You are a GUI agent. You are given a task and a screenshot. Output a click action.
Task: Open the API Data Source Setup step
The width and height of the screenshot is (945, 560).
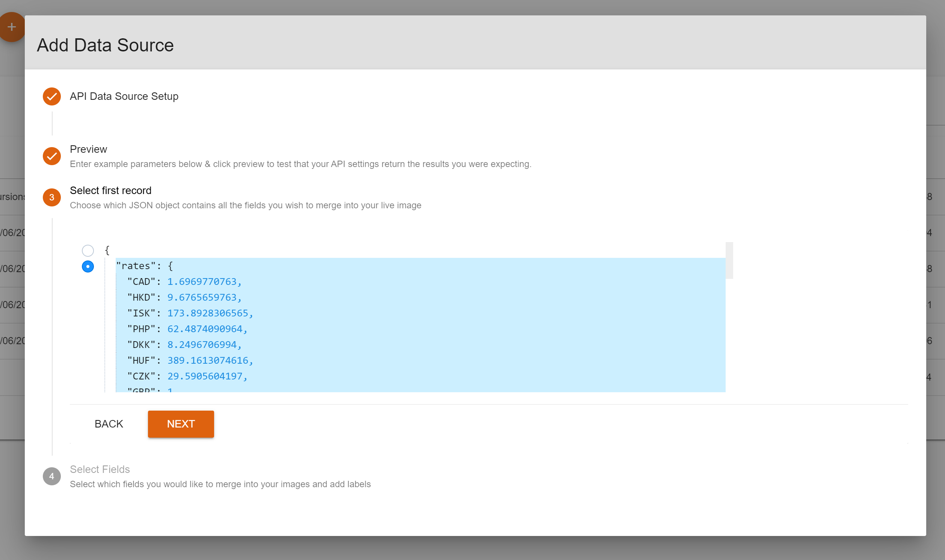124,96
